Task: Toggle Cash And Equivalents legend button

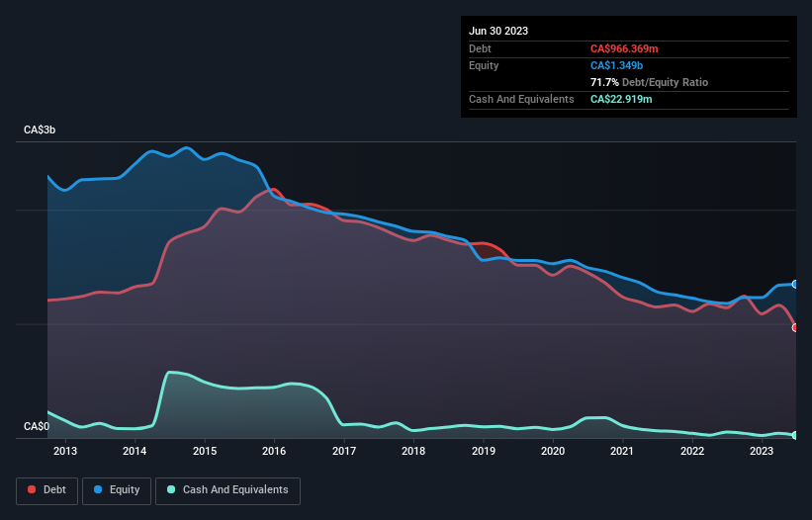Action: [227, 490]
